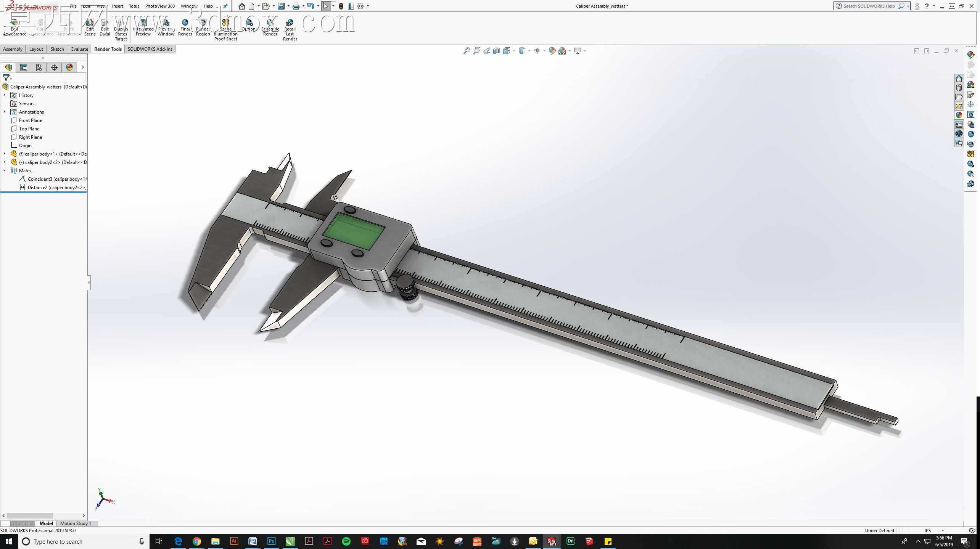Click the Windows taskbar search box
This screenshot has width=980, height=549.
(x=84, y=541)
